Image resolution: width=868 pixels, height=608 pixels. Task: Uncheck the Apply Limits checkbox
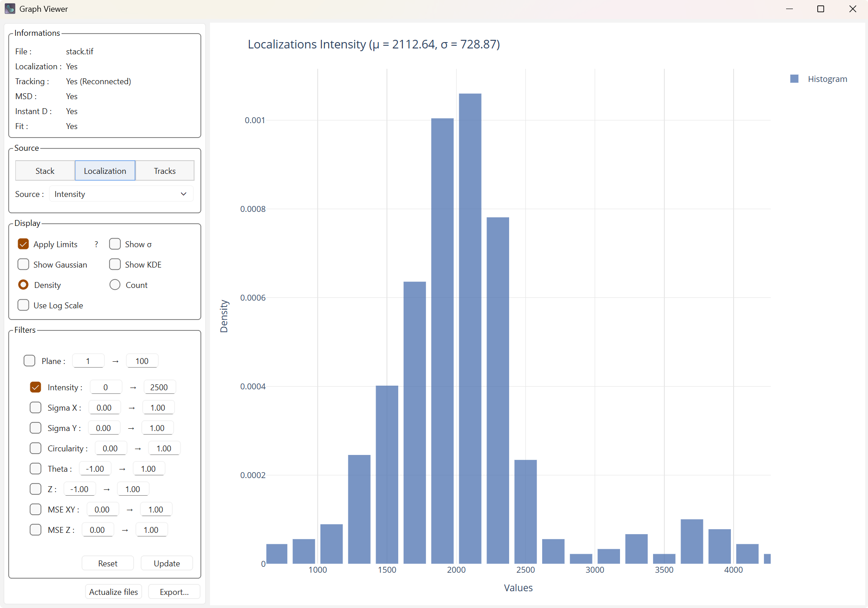point(24,244)
